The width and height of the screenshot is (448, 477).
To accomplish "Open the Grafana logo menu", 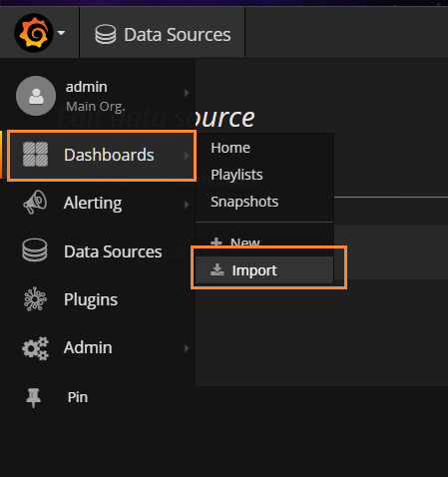I will [34, 33].
